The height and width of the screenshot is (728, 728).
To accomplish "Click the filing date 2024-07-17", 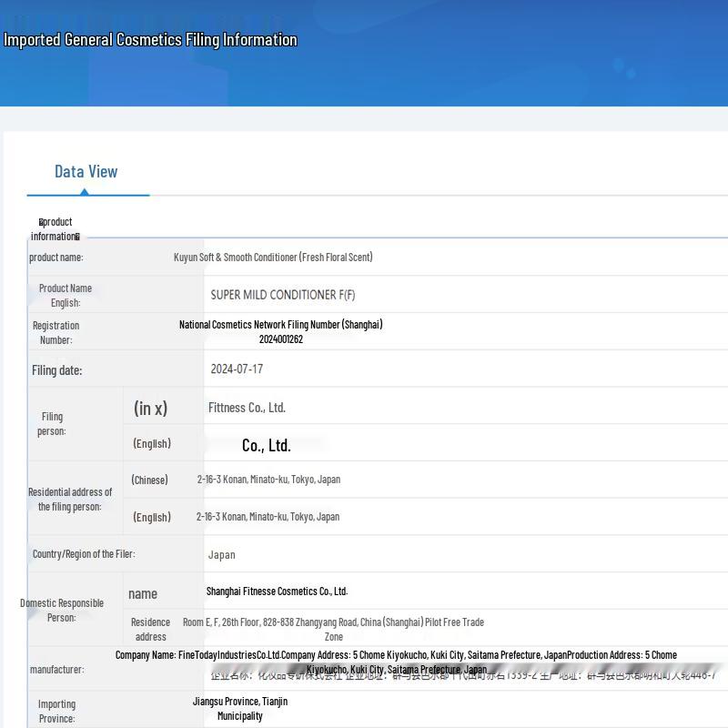I will coord(237,369).
